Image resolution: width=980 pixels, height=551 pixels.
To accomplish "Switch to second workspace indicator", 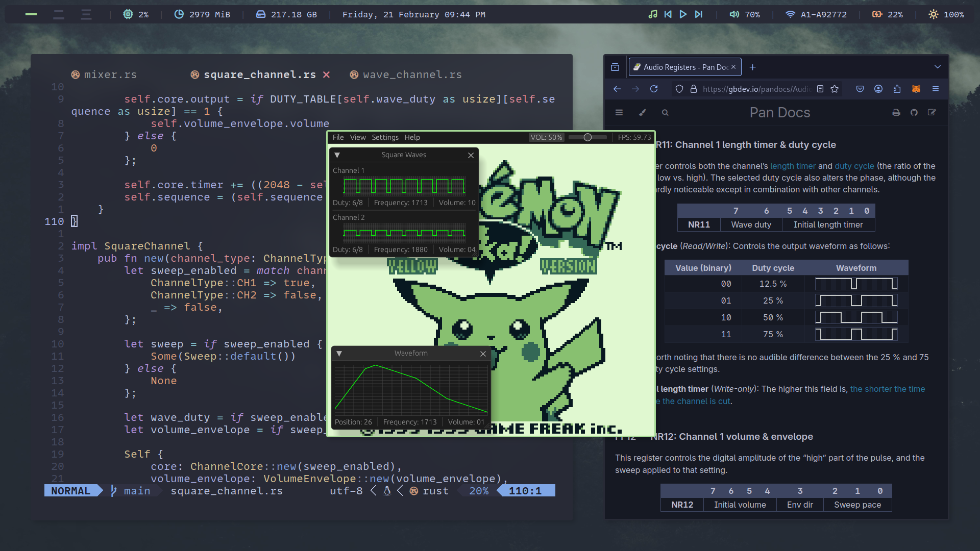I will coord(59,14).
